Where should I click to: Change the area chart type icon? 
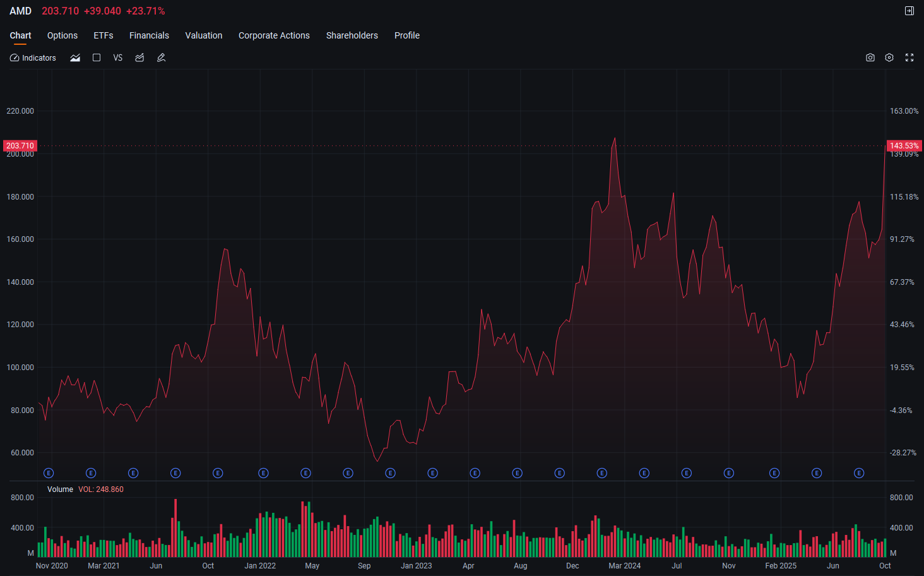[75, 57]
